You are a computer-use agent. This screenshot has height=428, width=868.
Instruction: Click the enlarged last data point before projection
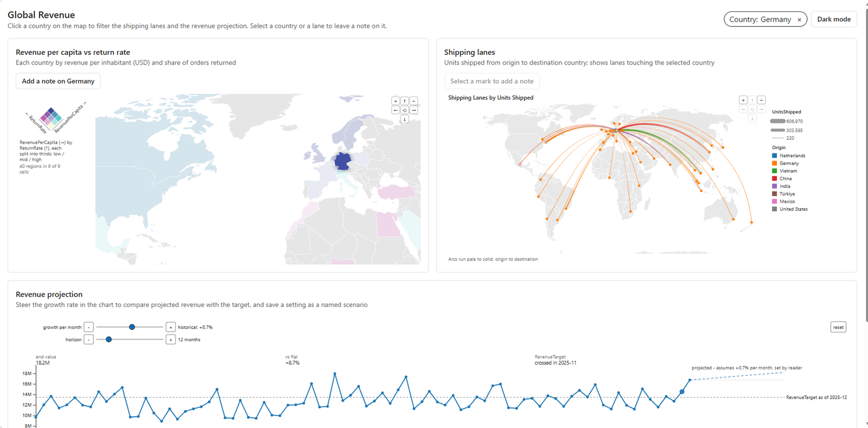pos(682,392)
